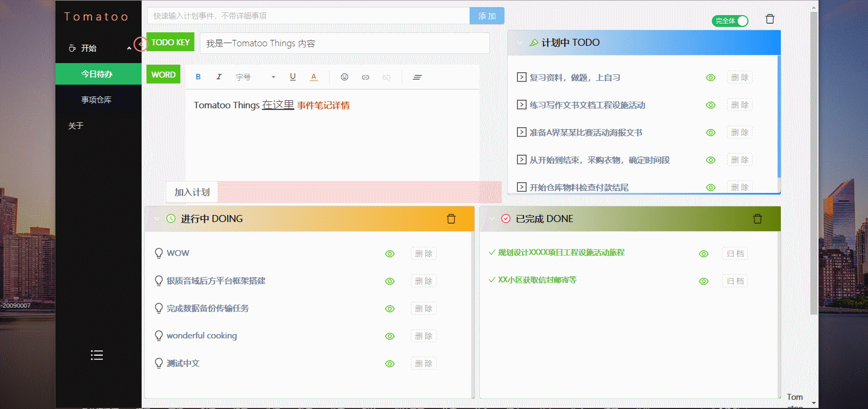Apply bold formatting in the WORD editor
This screenshot has height=409, width=868.
[x=198, y=77]
